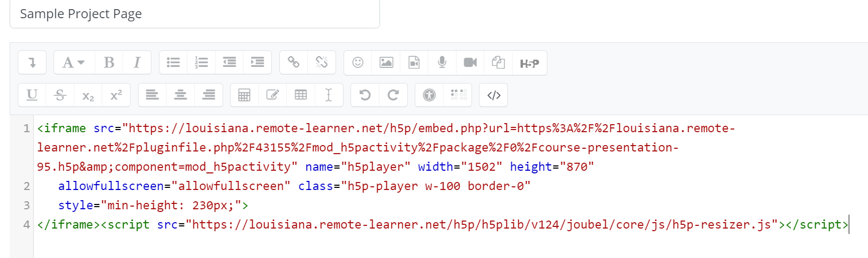The image size is (868, 258).
Task: Open the screenreader helper
Action: (x=458, y=95)
